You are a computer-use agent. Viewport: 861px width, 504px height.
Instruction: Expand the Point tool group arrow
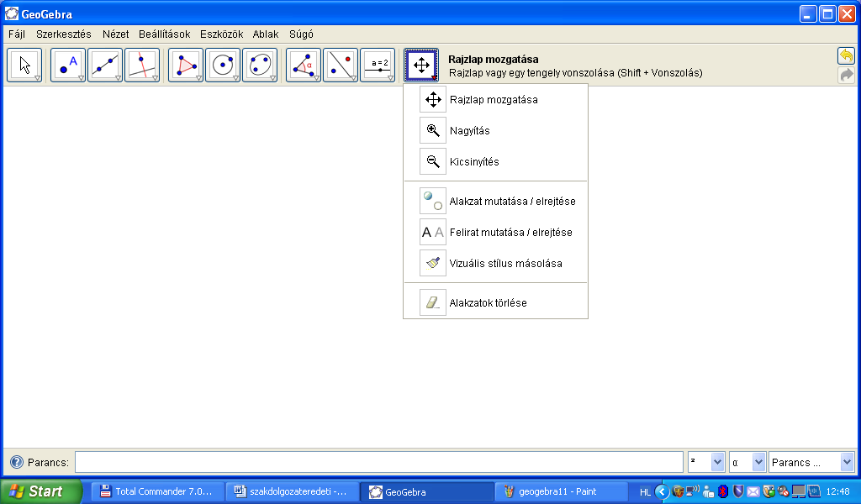[x=81, y=78]
